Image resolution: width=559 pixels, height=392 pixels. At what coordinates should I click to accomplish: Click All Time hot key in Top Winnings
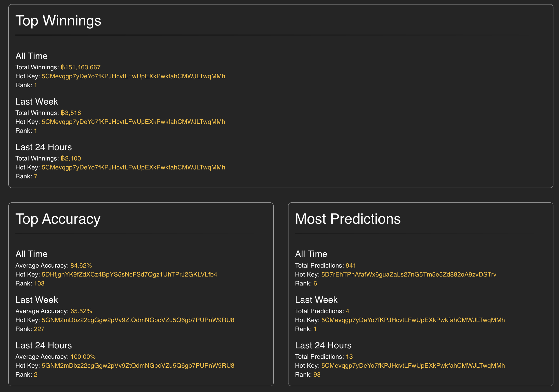[x=133, y=76]
